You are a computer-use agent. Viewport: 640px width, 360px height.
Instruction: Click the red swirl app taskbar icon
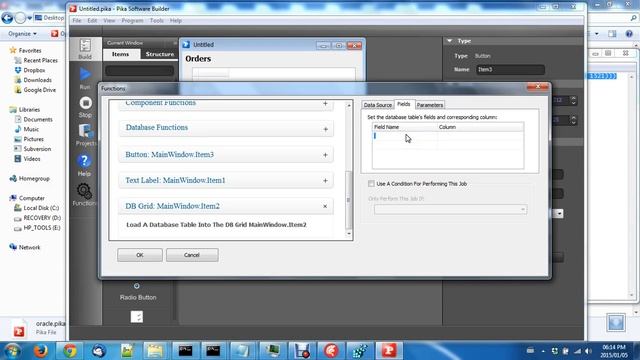click(331, 351)
